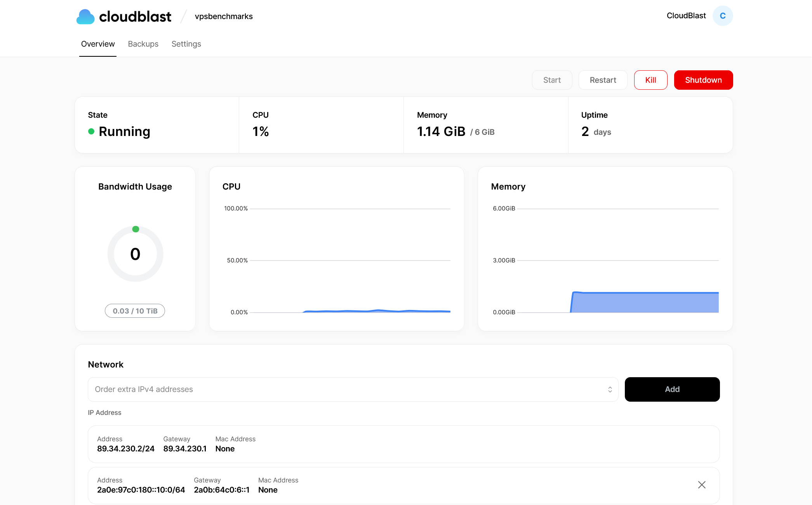
Task: Click the cloudblast cloud logo icon
Action: coord(85,17)
